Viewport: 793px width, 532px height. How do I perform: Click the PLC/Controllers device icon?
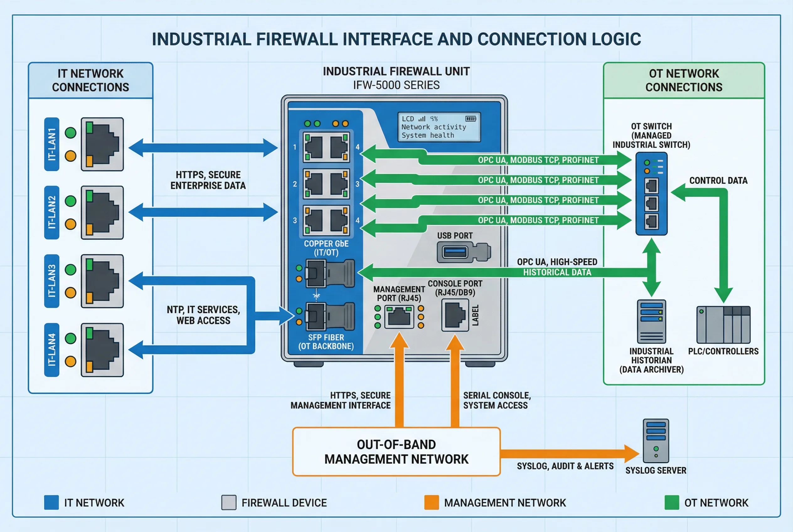[723, 324]
